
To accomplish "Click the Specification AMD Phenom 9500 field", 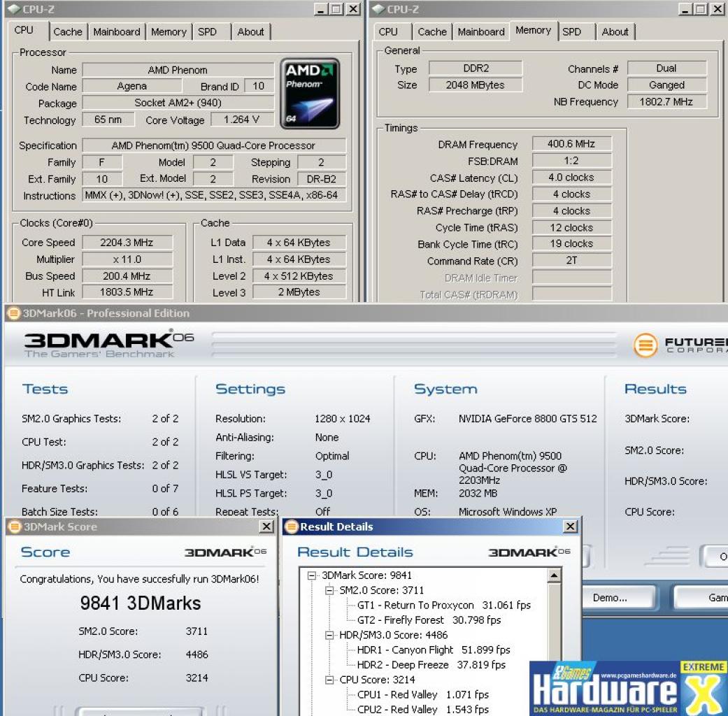I will pos(214,146).
